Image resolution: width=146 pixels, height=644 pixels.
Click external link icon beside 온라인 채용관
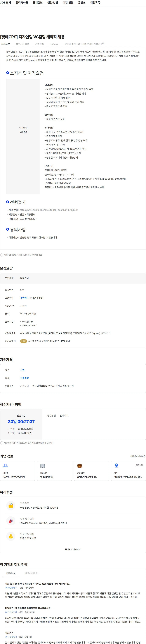pyautogui.click(x=102, y=44)
